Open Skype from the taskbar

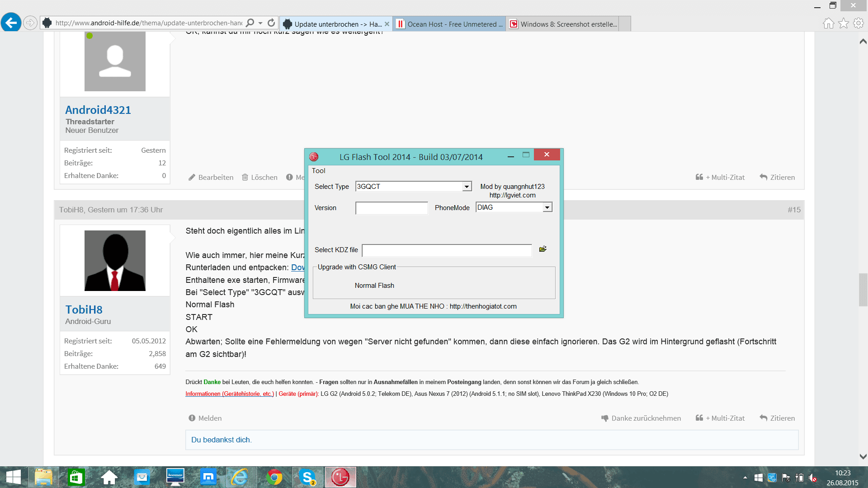pyautogui.click(x=308, y=477)
